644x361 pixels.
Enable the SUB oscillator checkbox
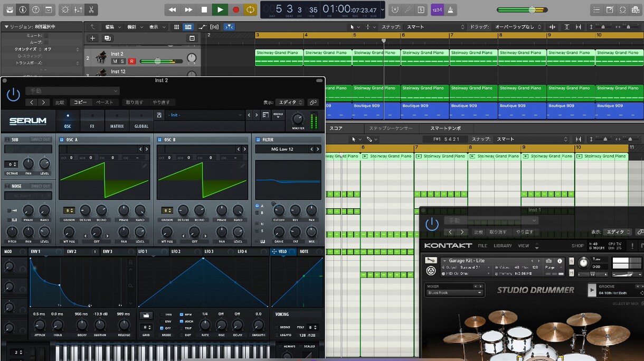(7, 140)
